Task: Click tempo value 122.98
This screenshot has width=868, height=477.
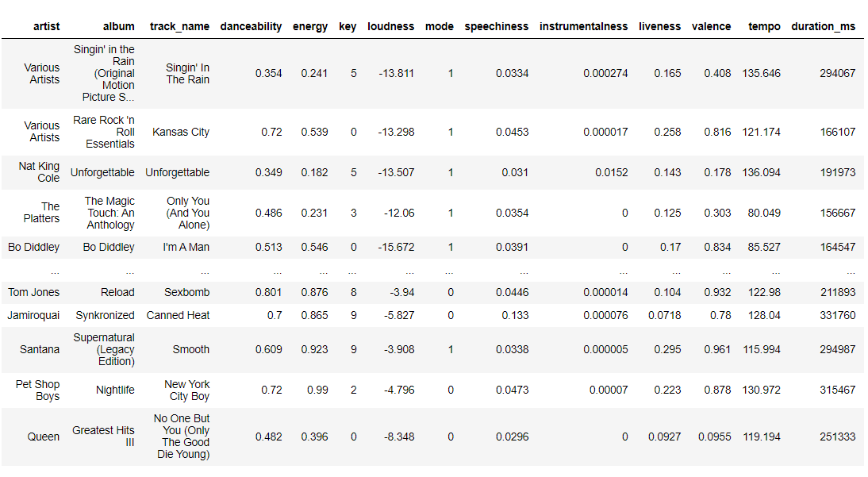Action: pyautogui.click(x=765, y=292)
